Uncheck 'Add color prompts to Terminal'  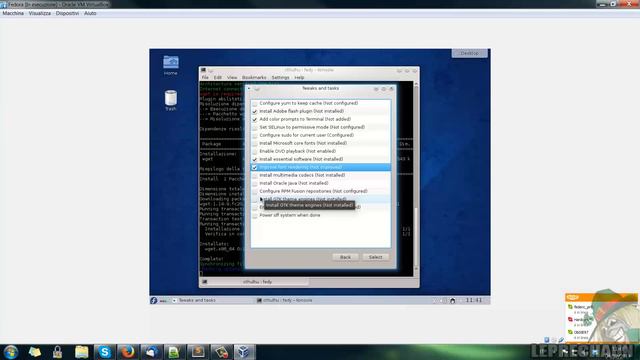255,120
